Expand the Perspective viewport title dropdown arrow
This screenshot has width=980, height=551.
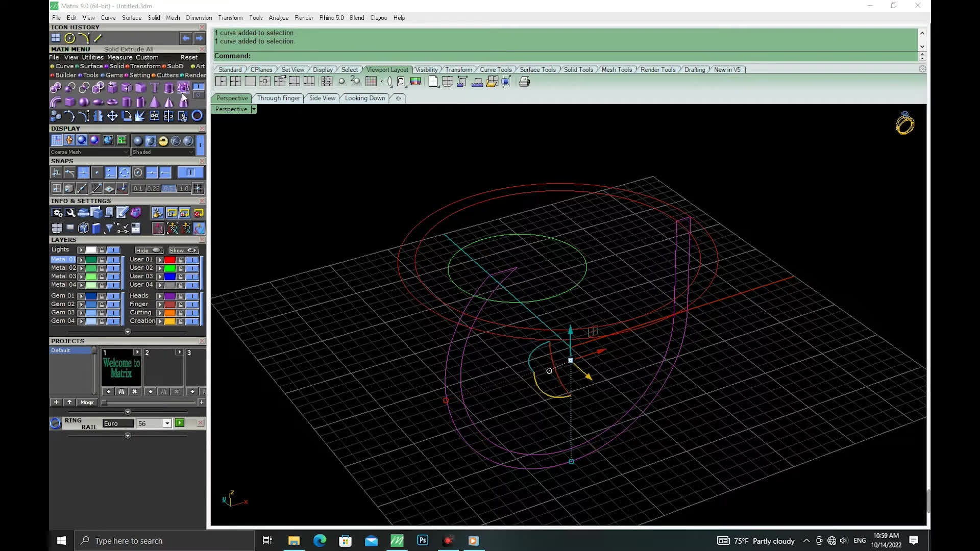tap(254, 109)
